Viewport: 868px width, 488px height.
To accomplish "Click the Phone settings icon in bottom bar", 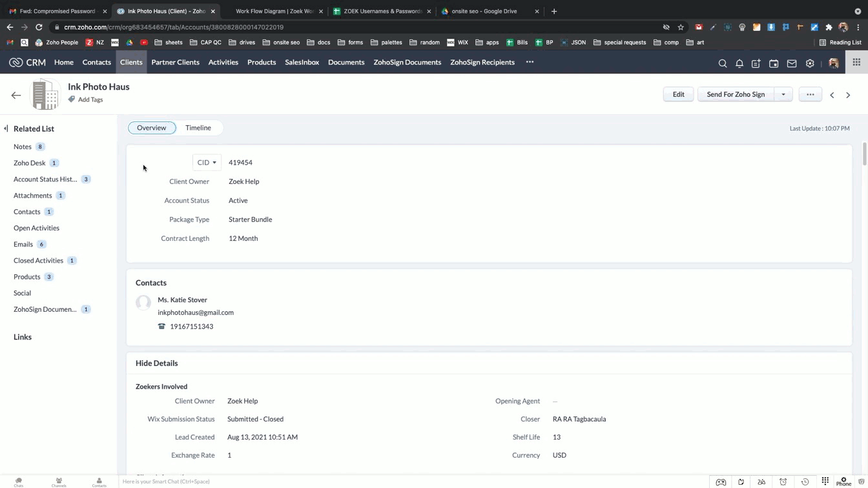I will [843, 482].
